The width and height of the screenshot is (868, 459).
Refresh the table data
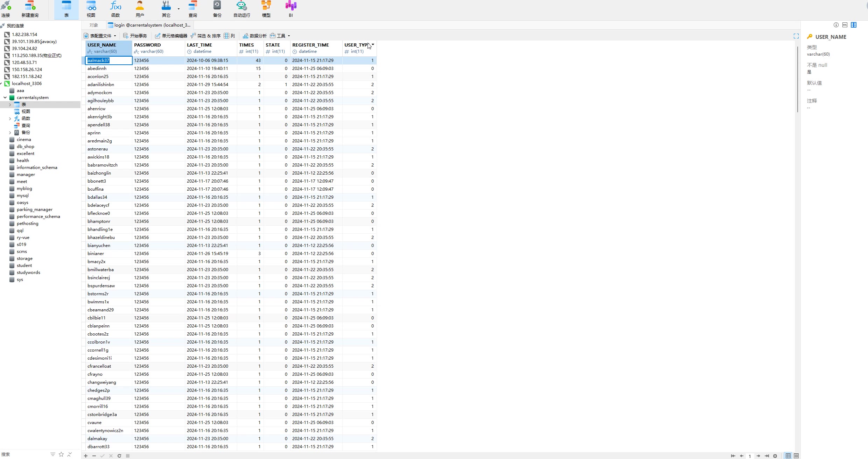pos(119,456)
